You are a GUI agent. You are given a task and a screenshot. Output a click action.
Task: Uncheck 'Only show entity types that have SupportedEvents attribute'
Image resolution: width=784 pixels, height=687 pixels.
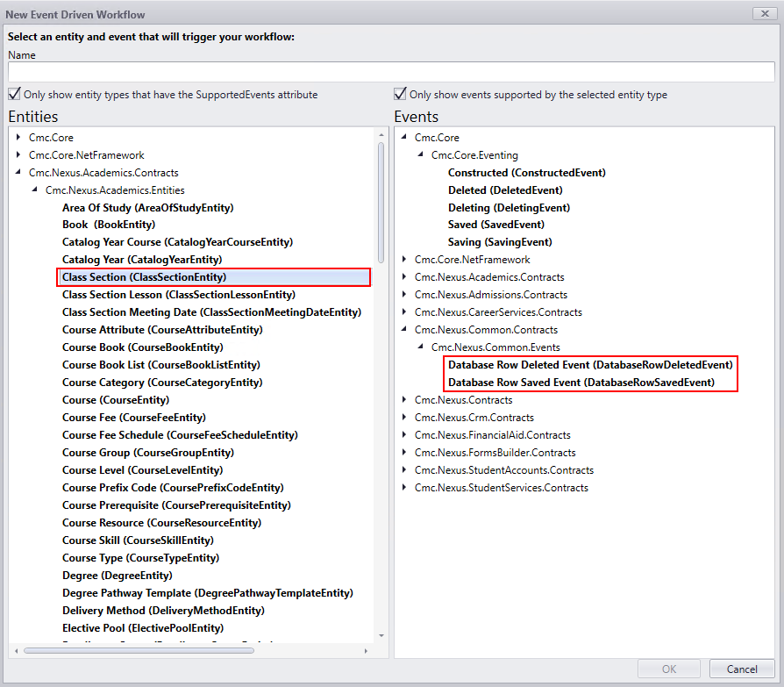(x=14, y=94)
